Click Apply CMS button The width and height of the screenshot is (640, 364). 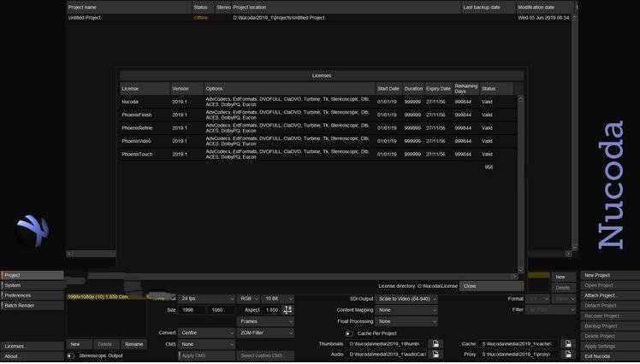(x=206, y=355)
